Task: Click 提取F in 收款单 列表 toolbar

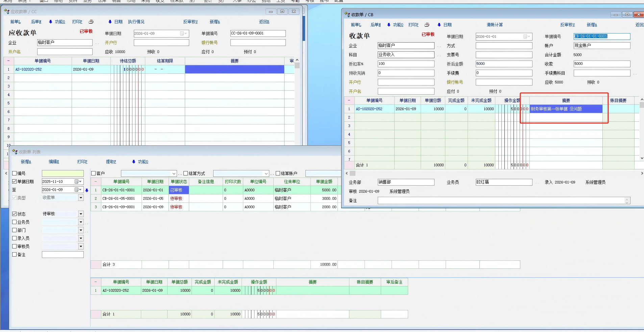Action: 111,162
